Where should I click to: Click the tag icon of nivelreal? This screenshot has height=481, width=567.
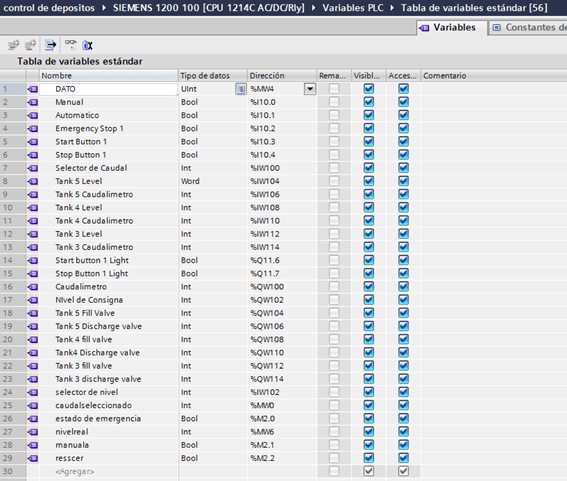[33, 432]
